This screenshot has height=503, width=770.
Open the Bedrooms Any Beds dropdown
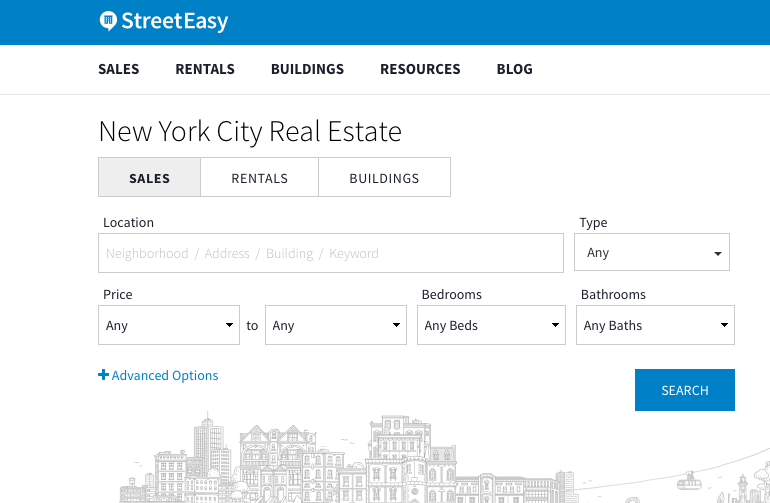492,325
